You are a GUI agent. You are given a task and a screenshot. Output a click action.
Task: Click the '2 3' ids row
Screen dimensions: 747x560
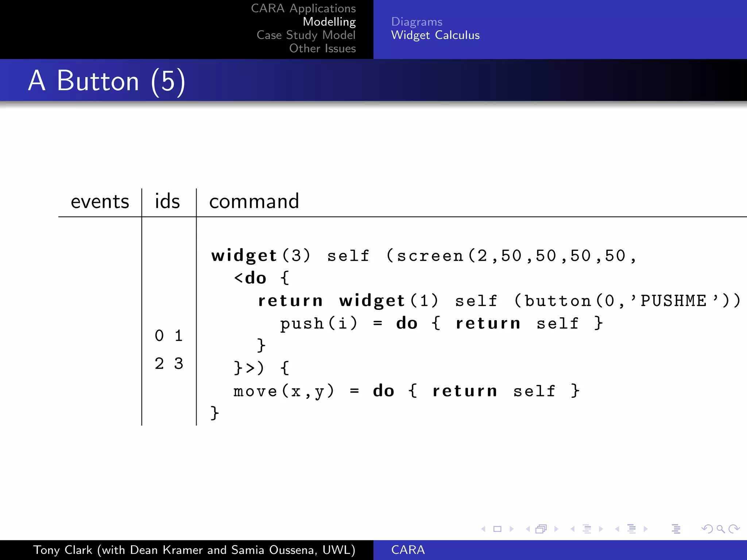tap(169, 363)
